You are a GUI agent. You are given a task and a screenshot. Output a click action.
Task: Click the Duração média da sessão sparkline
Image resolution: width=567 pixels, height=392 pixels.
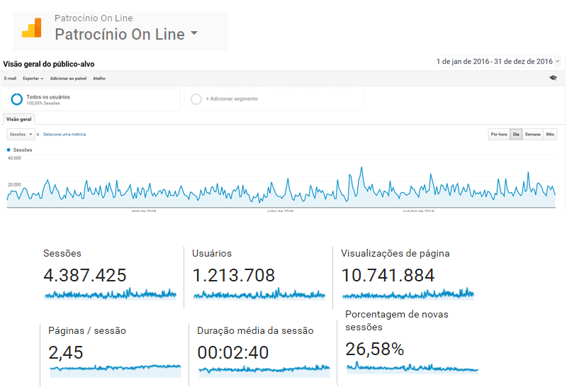pos(264,371)
